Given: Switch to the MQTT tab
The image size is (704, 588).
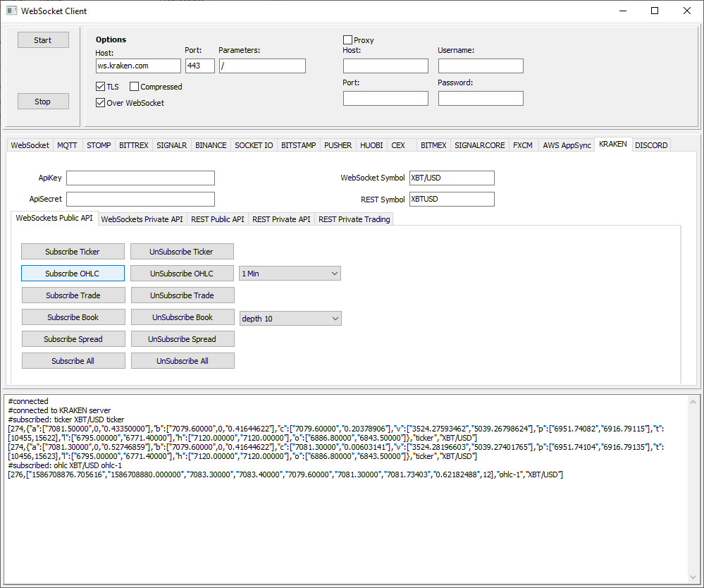Looking at the screenshot, I should (68, 145).
